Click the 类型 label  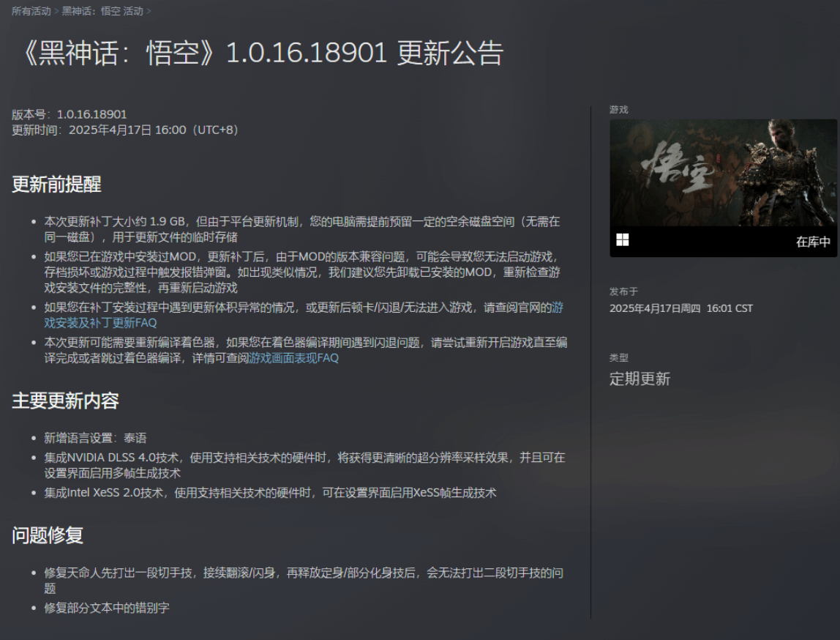tap(619, 357)
